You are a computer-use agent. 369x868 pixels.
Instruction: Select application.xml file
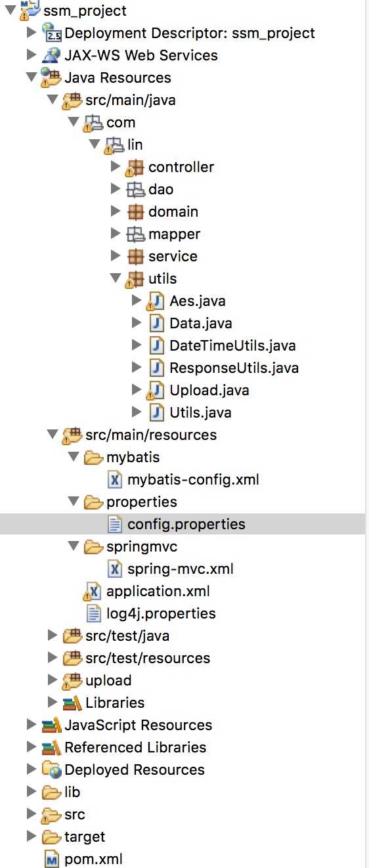tap(158, 591)
